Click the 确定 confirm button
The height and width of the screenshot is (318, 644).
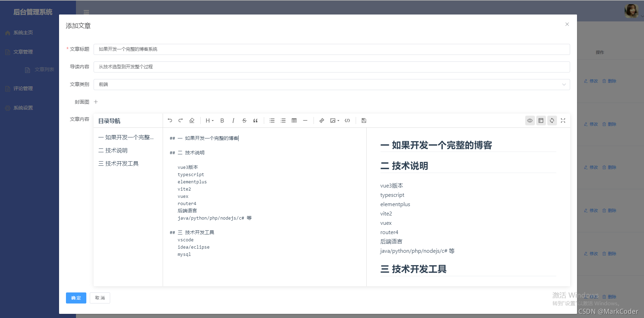(76, 298)
